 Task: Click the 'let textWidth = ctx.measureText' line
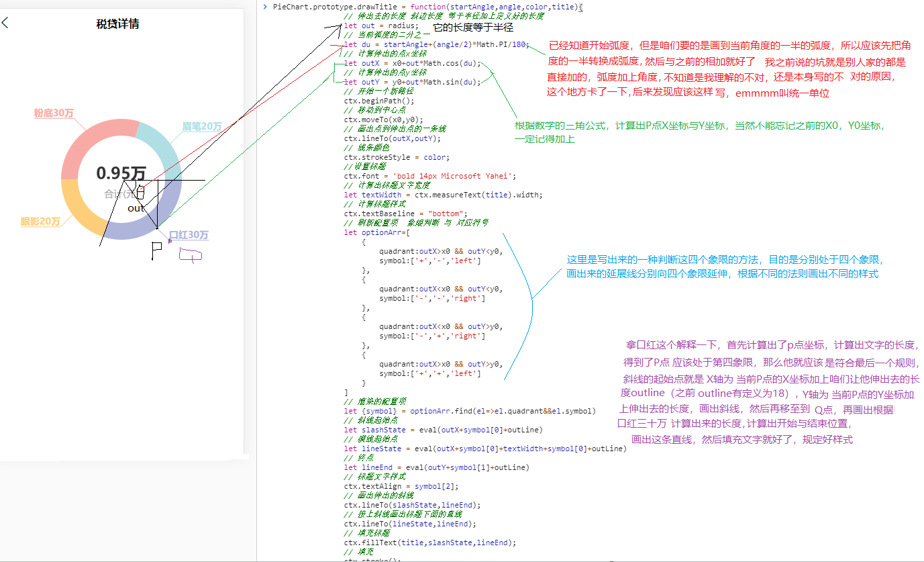tap(443, 195)
